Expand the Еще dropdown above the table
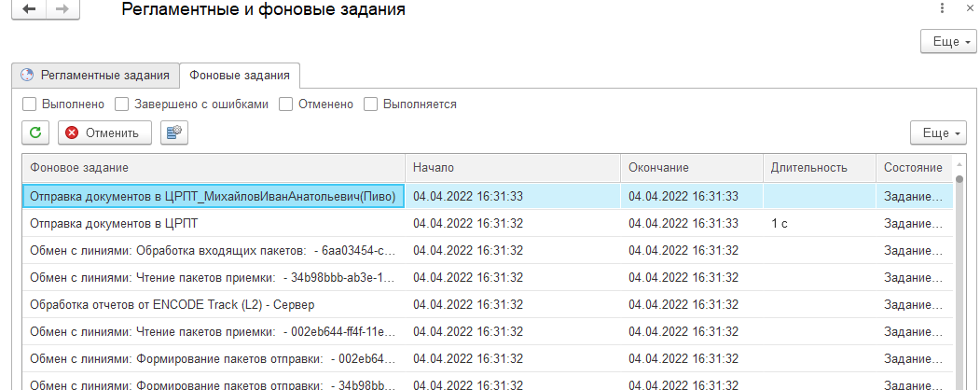Viewport: 980px width, 390px height. click(x=938, y=132)
